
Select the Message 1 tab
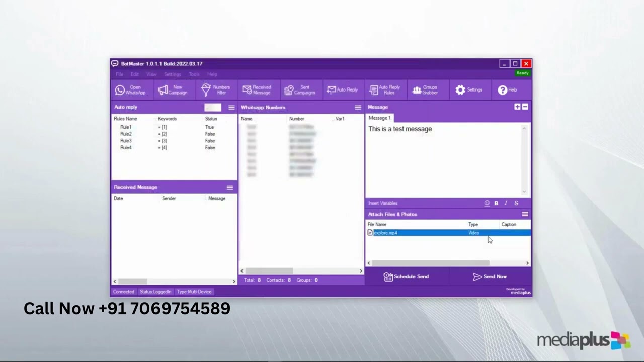380,118
